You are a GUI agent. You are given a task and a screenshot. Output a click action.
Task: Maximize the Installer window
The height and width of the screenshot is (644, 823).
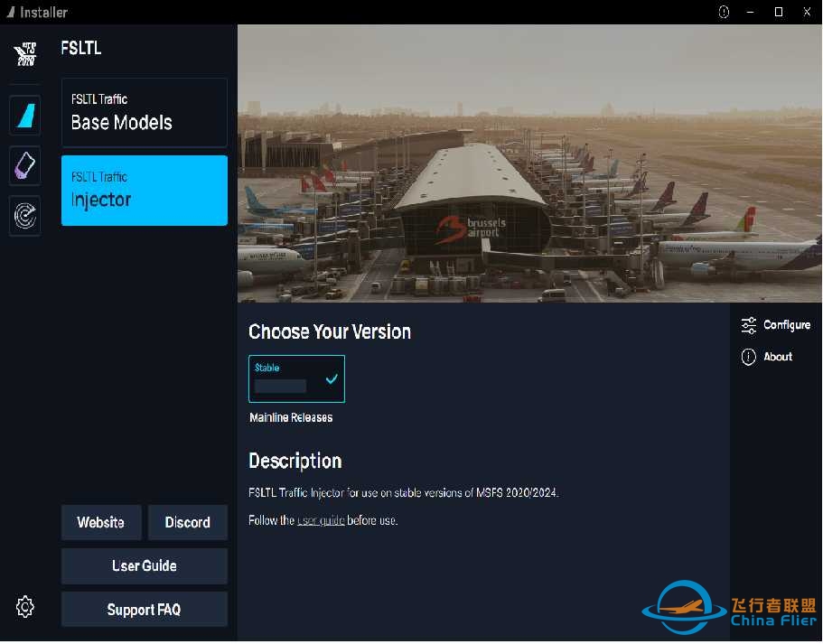[x=779, y=12]
